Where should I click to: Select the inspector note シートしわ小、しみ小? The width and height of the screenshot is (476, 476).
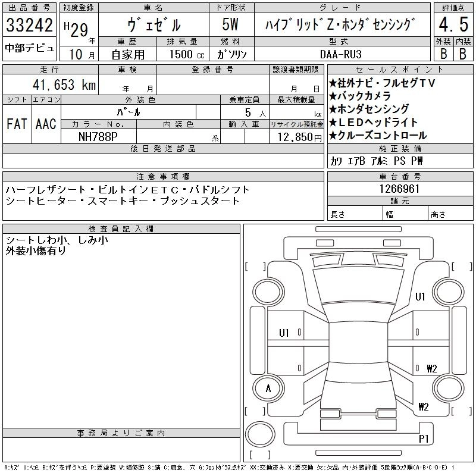(57, 240)
